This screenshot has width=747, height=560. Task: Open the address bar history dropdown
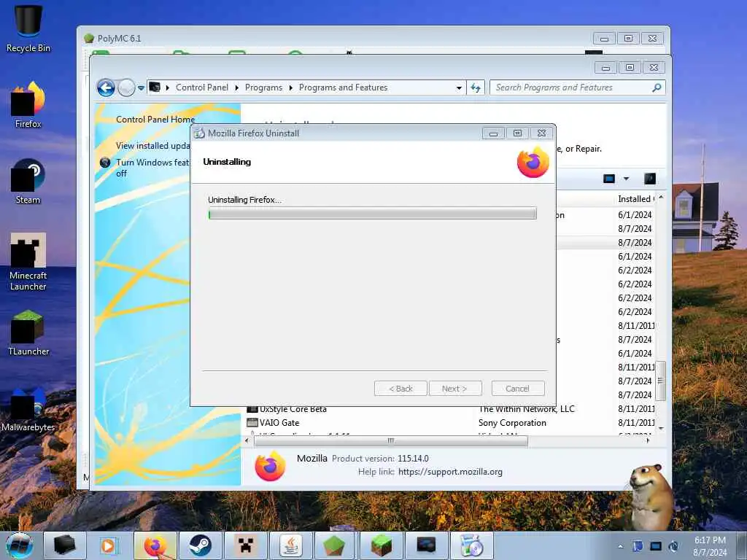(x=459, y=87)
